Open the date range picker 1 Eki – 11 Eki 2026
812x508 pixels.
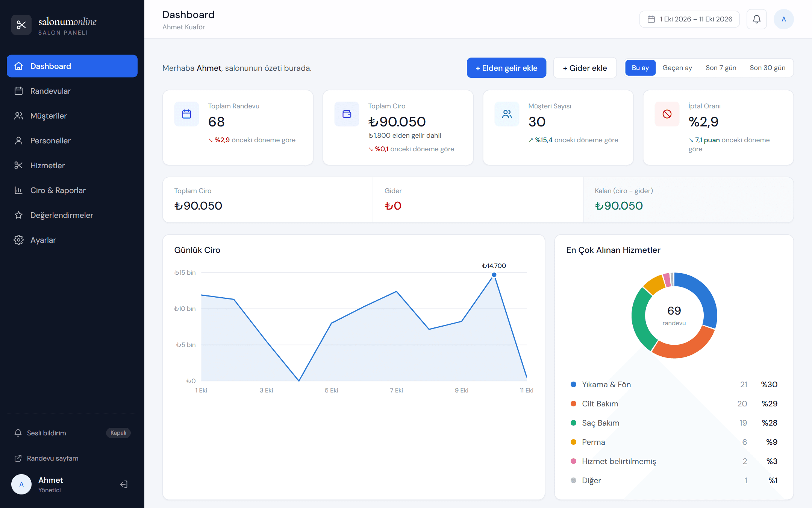click(x=690, y=19)
